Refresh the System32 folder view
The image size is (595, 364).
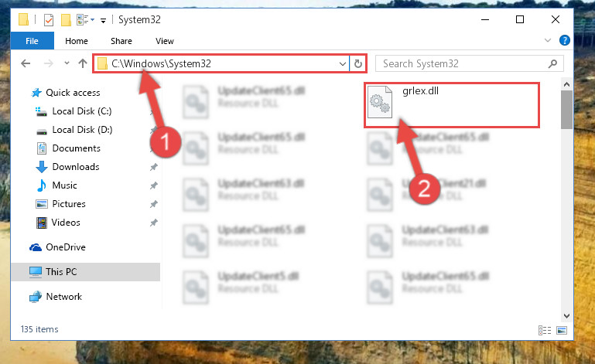[x=357, y=63]
